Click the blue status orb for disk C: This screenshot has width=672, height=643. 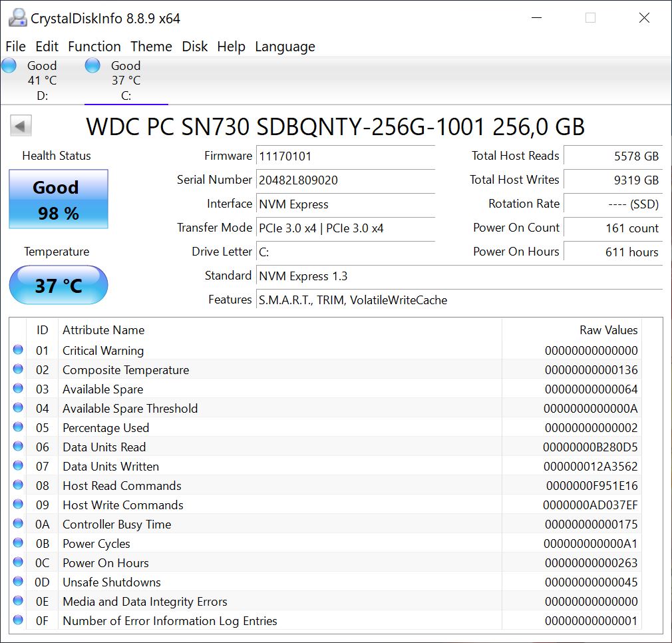point(93,65)
